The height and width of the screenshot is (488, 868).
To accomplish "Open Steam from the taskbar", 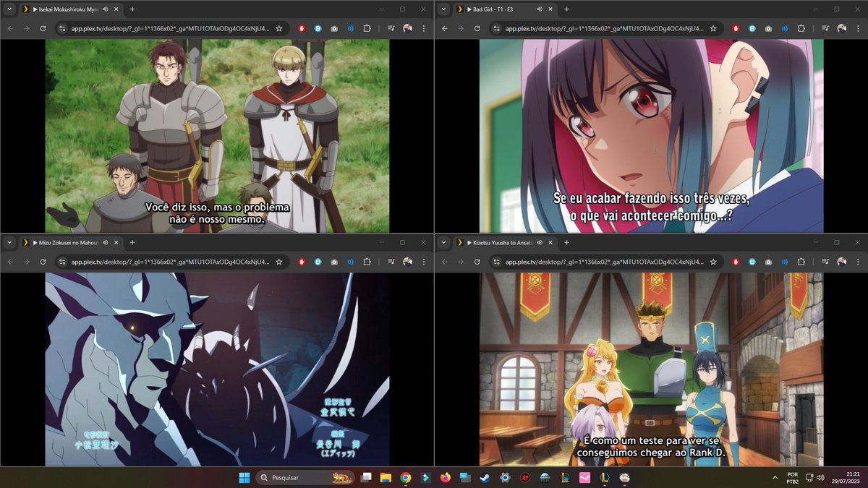I will (484, 477).
